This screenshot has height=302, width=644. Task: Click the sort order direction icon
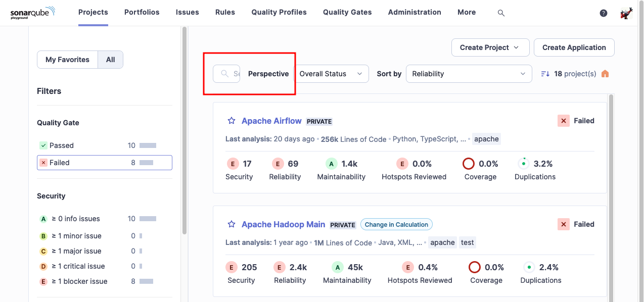click(x=545, y=74)
